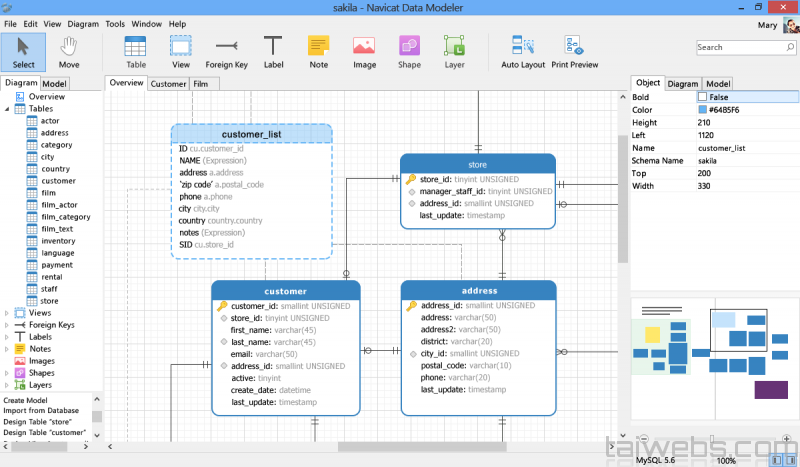Collapse the Tables tree node
This screenshot has width=800, height=467.
(7, 109)
